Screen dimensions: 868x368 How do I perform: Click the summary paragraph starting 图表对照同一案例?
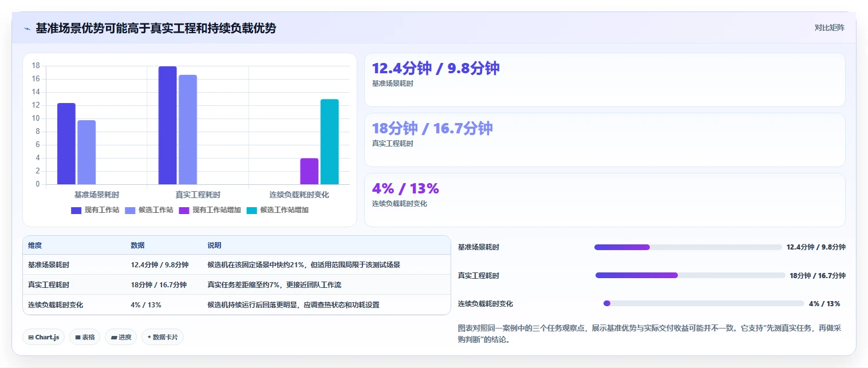tap(649, 334)
